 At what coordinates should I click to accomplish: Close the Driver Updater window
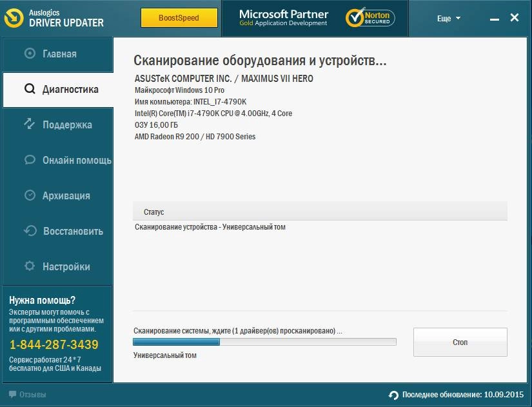coord(515,17)
